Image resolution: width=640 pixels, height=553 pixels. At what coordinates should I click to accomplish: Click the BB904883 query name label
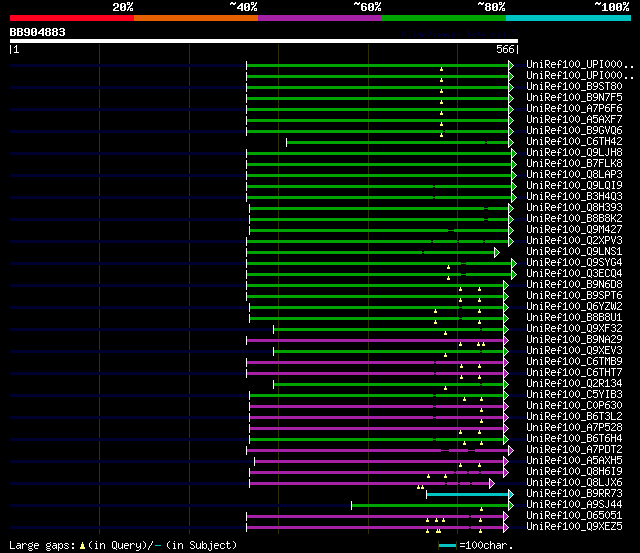(38, 32)
